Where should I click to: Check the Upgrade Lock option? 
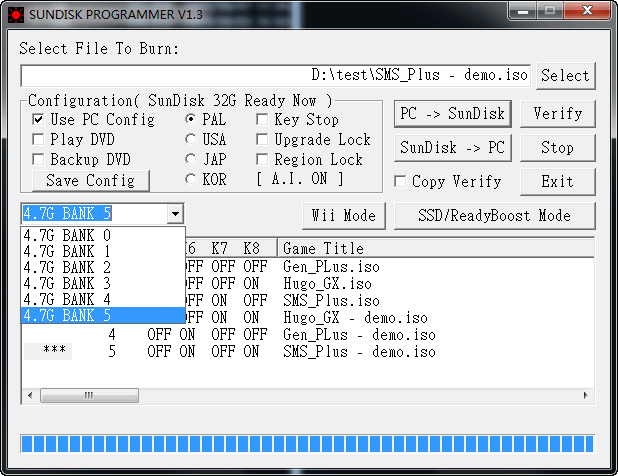pyautogui.click(x=262, y=139)
